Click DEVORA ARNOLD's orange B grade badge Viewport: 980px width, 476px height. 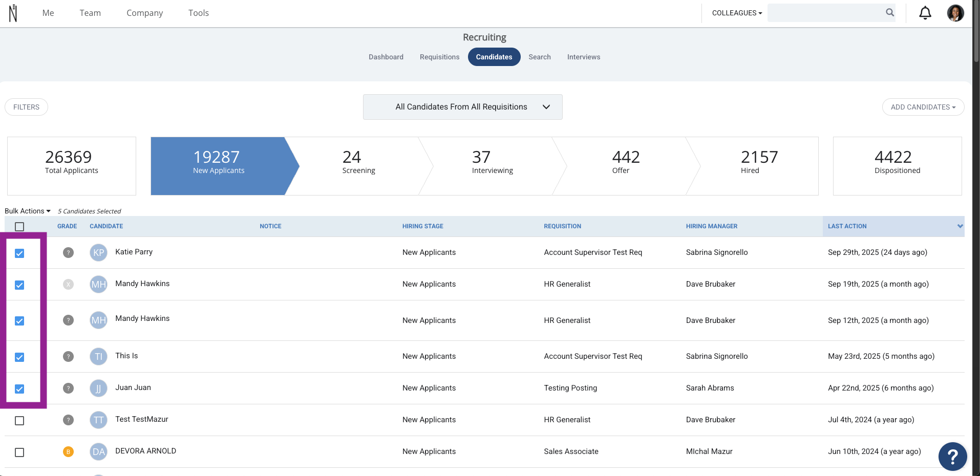click(68, 451)
